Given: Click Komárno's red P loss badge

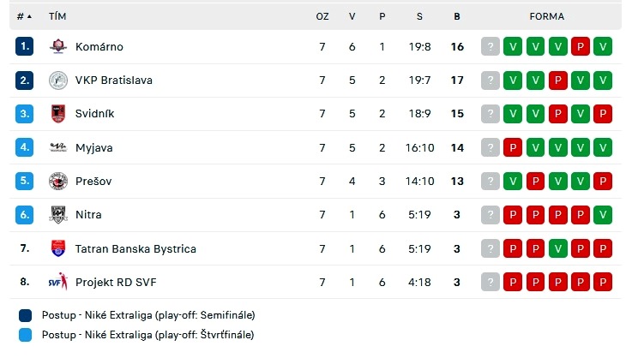Looking at the screenshot, I should click(580, 47).
